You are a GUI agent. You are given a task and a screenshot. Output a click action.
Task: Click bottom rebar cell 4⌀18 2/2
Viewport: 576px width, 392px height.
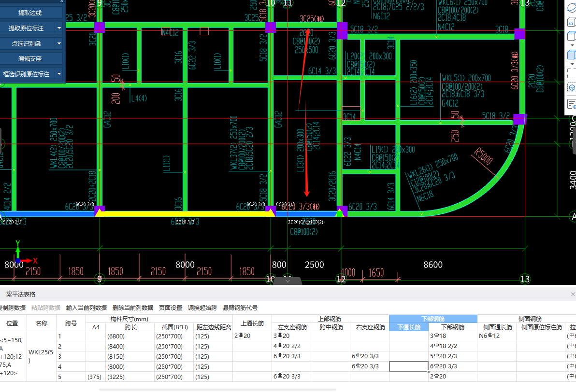click(x=453, y=346)
